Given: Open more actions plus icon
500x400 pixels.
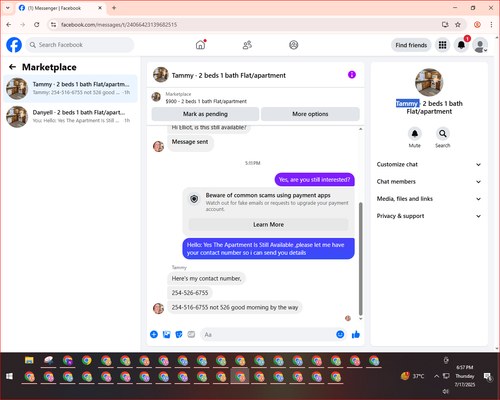Looking at the screenshot, I should pos(154,334).
